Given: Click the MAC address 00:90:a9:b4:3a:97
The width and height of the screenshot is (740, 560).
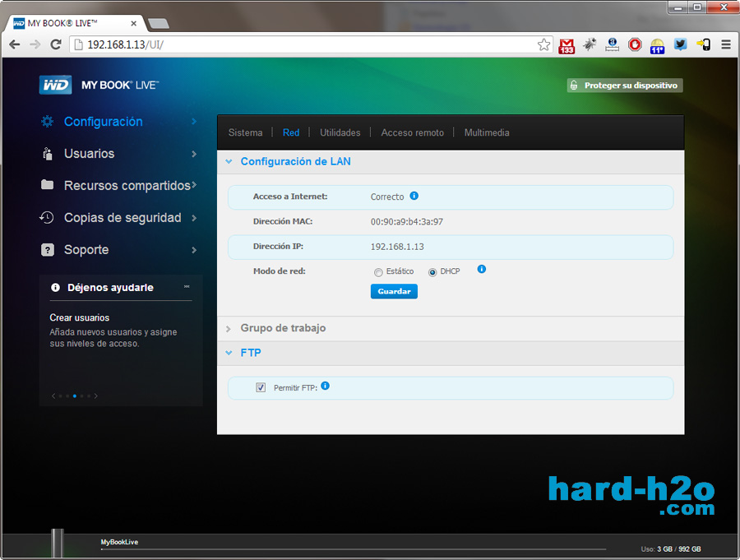Looking at the screenshot, I should point(407,222).
